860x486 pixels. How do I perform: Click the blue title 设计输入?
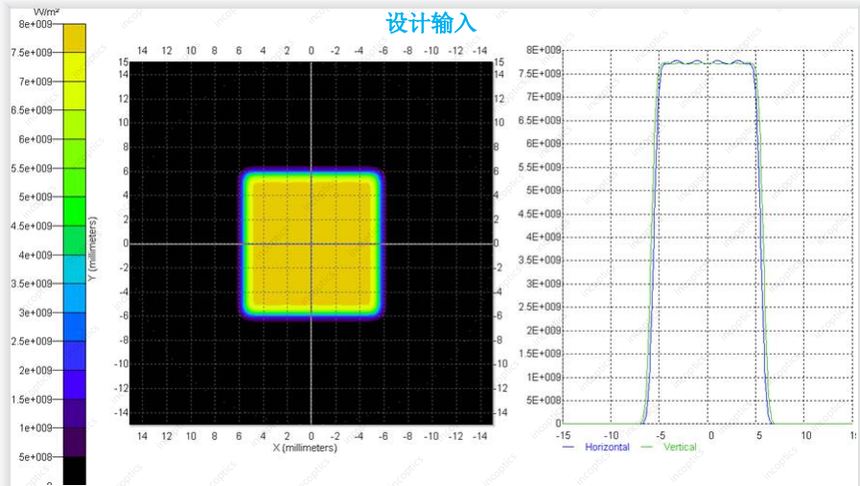coord(431,23)
